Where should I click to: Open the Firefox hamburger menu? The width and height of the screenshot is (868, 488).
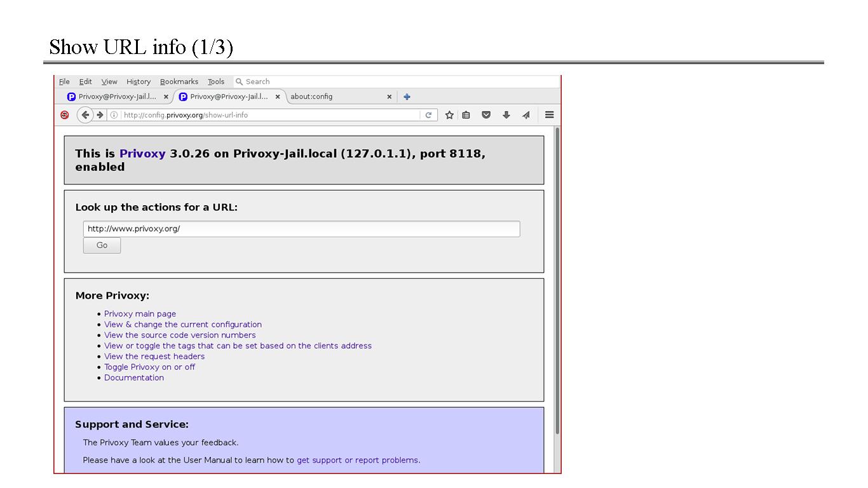click(x=550, y=115)
